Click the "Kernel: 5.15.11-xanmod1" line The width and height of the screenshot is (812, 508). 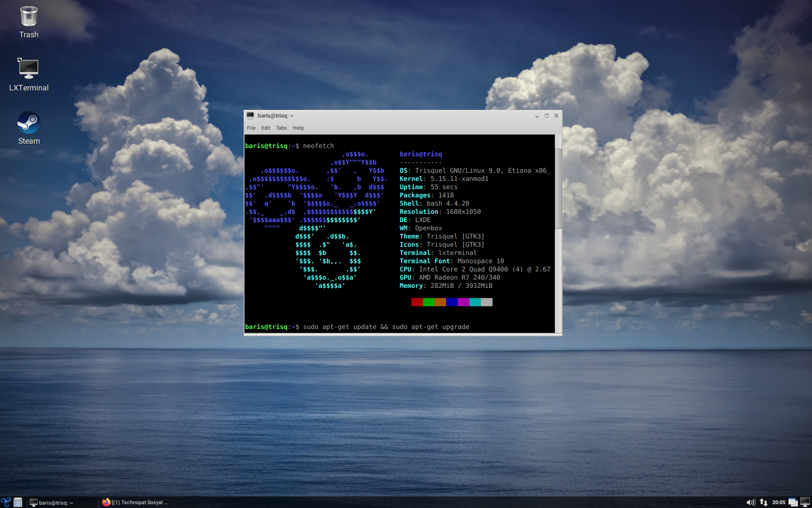click(x=444, y=179)
